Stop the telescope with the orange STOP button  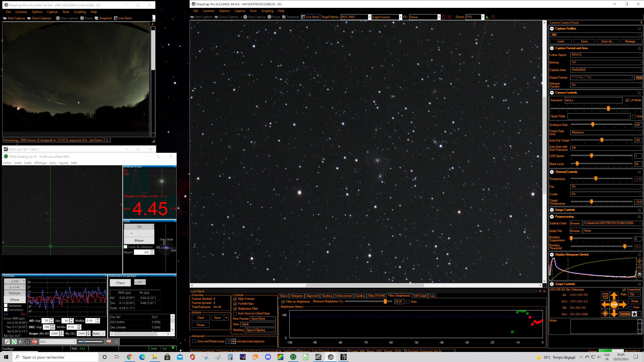point(614,304)
